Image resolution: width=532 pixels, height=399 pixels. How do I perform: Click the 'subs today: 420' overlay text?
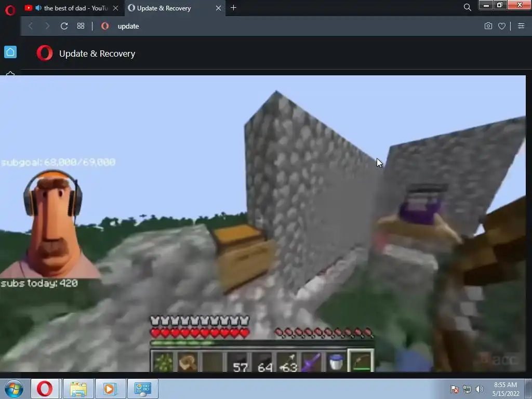pyautogui.click(x=39, y=283)
